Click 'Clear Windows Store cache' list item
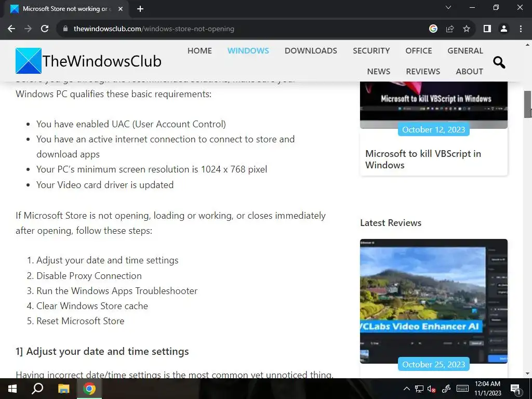This screenshot has width=532, height=399. 92,305
